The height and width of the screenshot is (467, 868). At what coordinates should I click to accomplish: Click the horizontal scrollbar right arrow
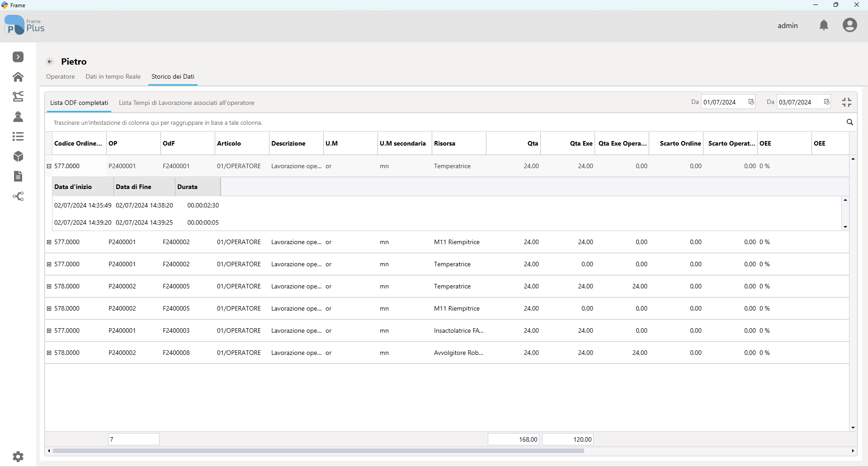853,451
